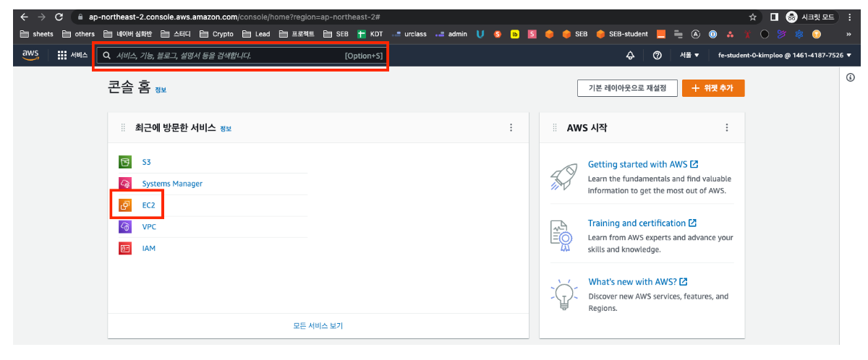Go back with browser back arrow
This screenshot has width=868, height=360.
pyautogui.click(x=24, y=17)
